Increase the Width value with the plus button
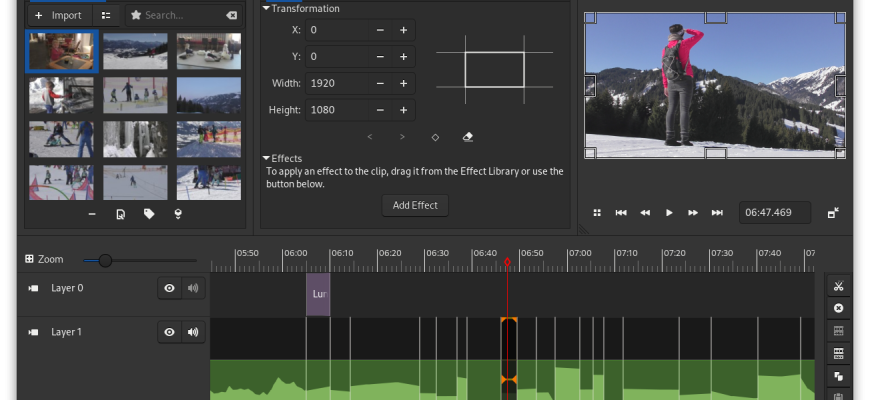 [x=403, y=83]
